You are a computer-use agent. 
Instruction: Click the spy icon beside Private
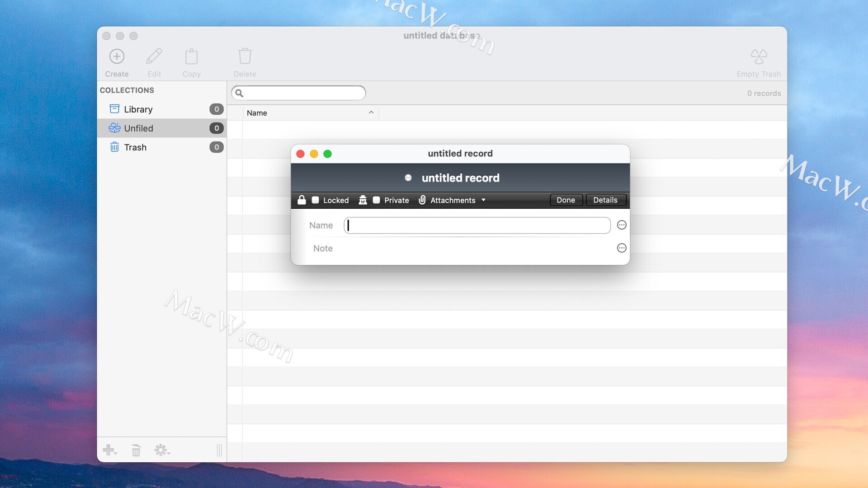363,200
